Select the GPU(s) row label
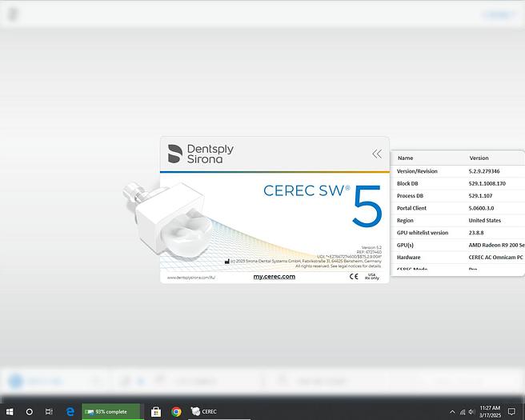The height and width of the screenshot is (420, 525). coord(405,245)
